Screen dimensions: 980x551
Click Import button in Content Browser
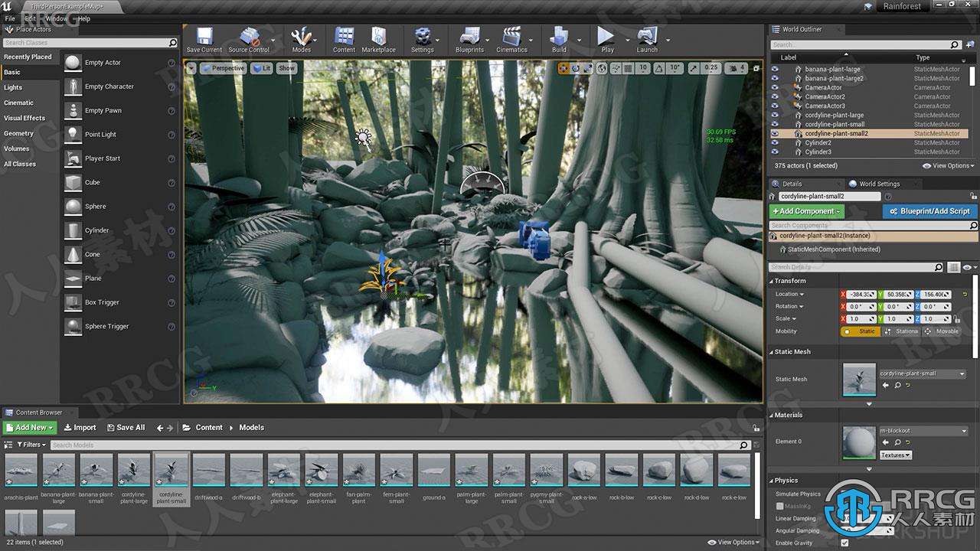80,428
